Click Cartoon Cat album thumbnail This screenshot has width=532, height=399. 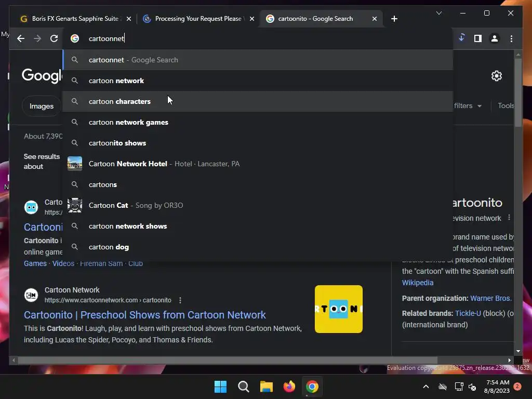(75, 205)
